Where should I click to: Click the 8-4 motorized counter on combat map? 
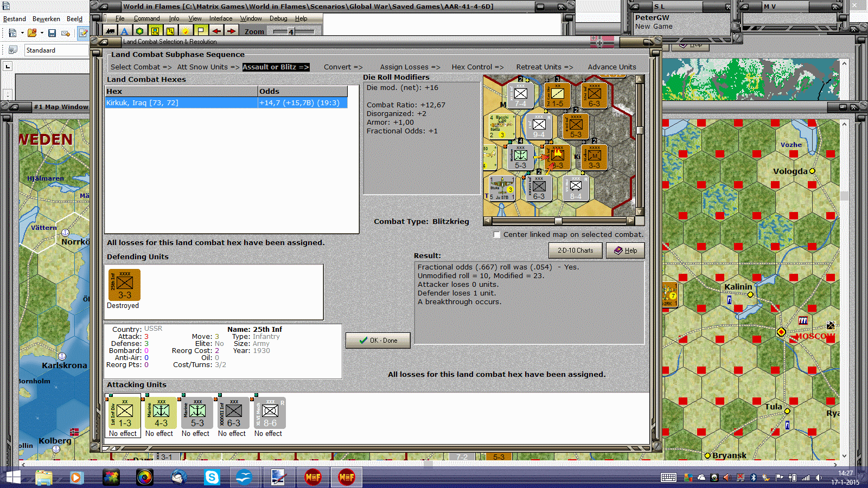click(576, 188)
